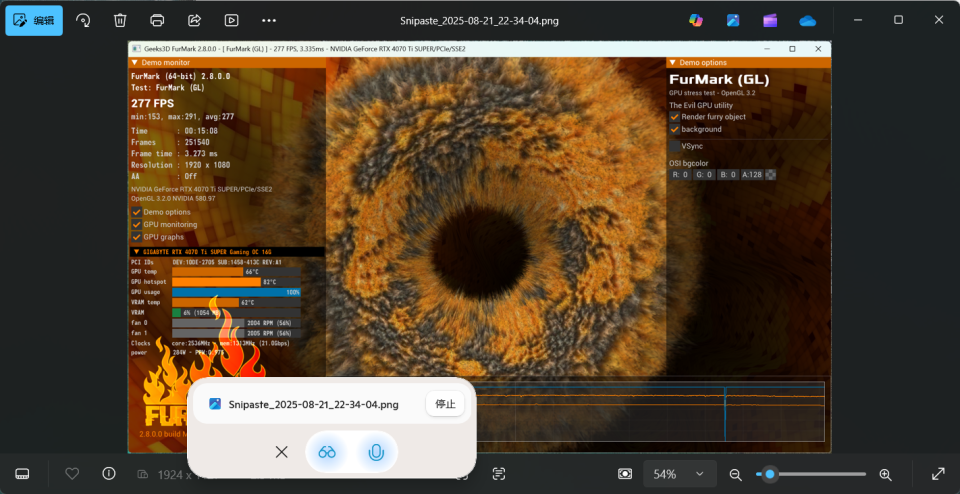Click the Frames 251540 line
This screenshot has height=494, width=960.
pyautogui.click(x=170, y=142)
